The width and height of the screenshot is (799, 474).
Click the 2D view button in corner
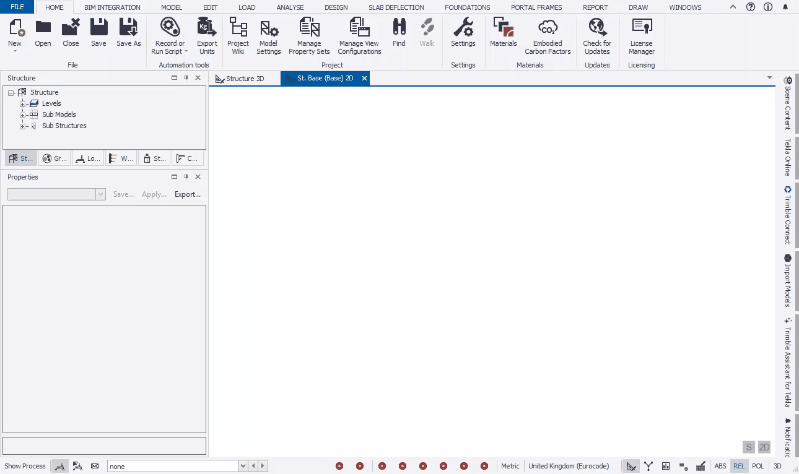point(764,447)
